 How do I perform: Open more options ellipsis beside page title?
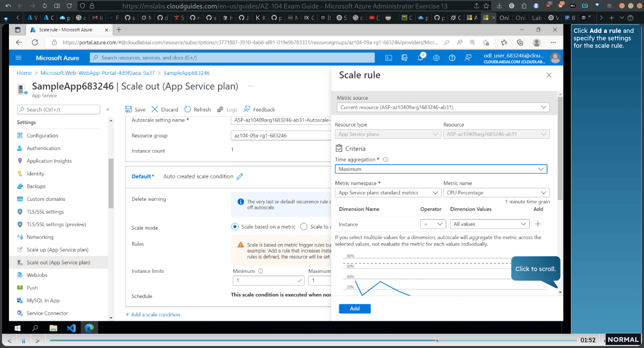[x=251, y=86]
